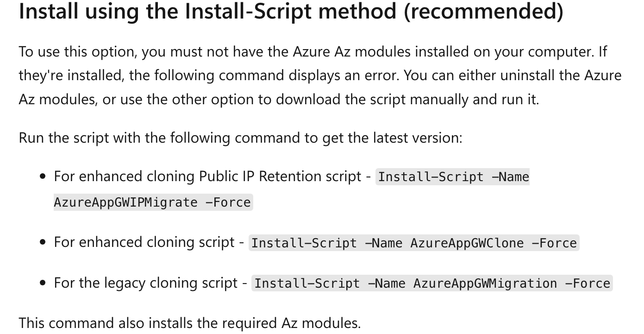Click the "For enhanced cloning script -" text
Screen dimensions: 644x334
[149, 242]
